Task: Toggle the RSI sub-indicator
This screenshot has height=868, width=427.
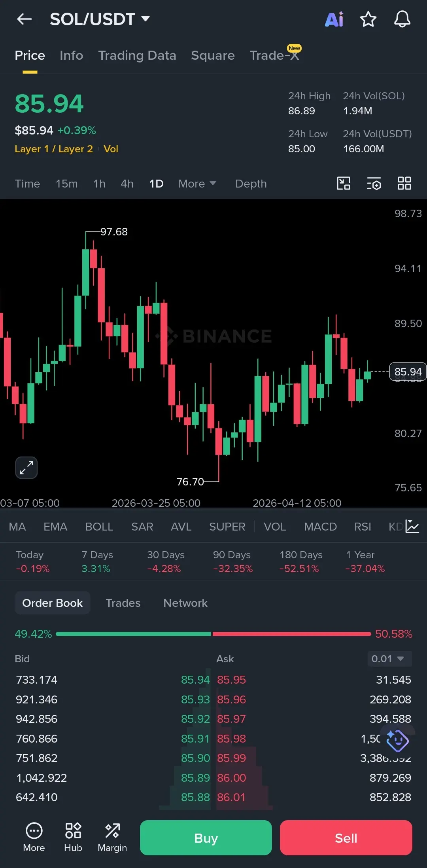Action: (x=363, y=527)
